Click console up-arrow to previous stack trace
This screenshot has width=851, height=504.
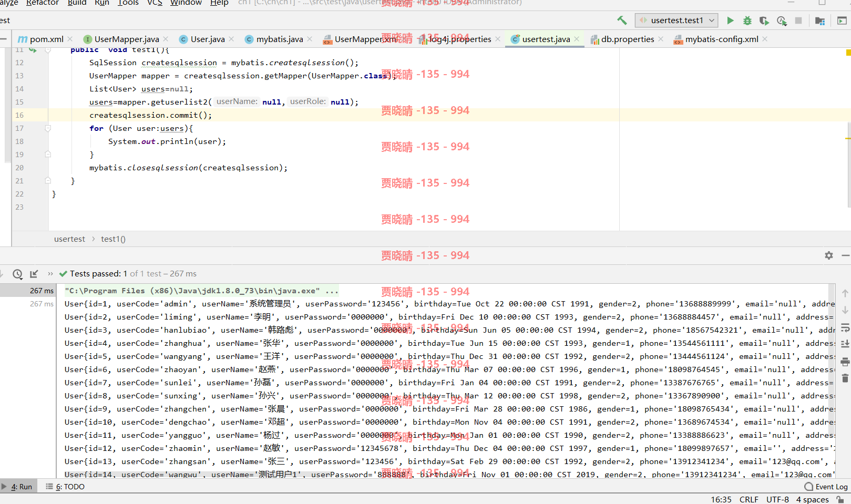[845, 293]
